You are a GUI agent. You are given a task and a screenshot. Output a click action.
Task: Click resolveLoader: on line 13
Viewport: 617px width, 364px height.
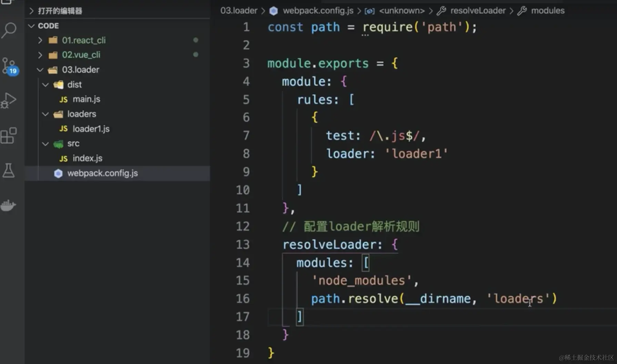click(x=332, y=245)
